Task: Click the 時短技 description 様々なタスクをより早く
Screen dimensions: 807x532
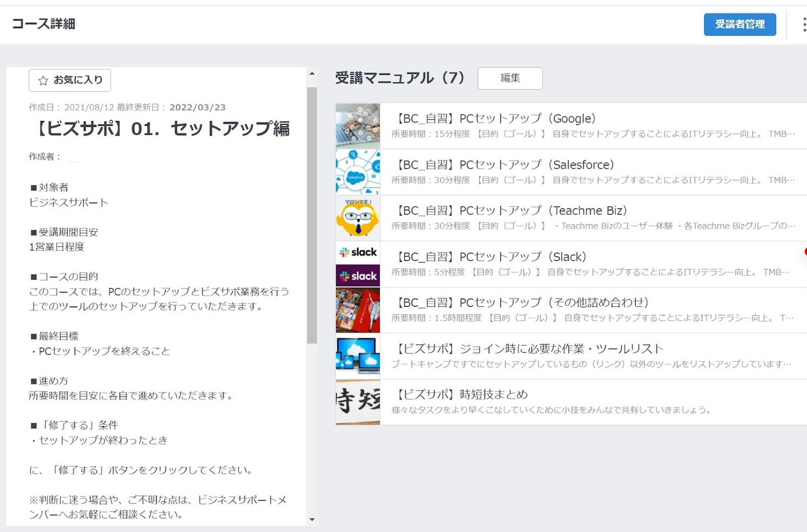Action: [552, 410]
